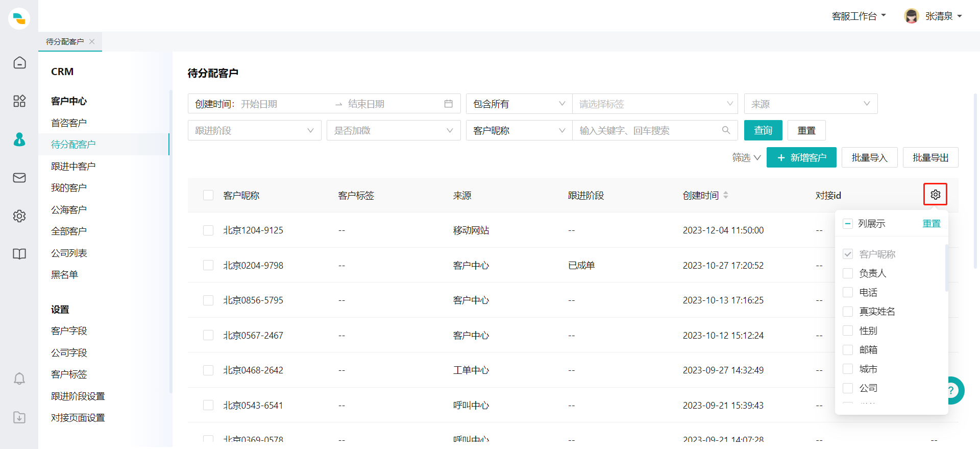Enable the 城市 column checkbox
980x449 pixels.
click(x=848, y=369)
